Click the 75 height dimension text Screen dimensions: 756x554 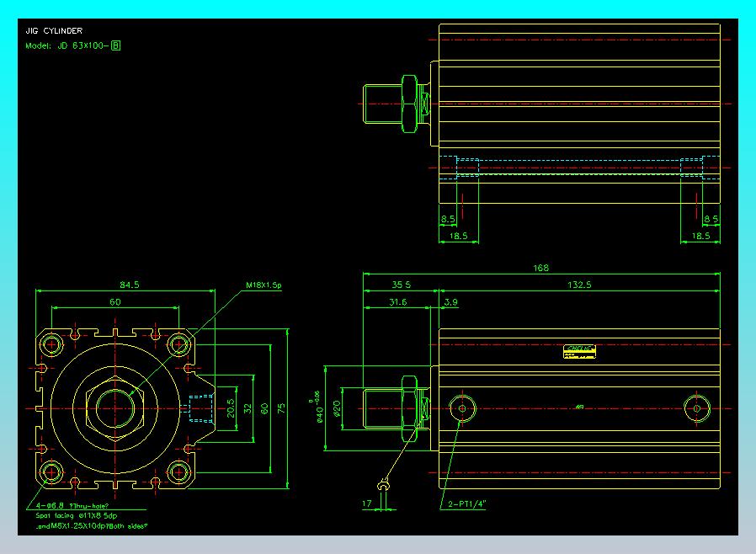coord(281,408)
